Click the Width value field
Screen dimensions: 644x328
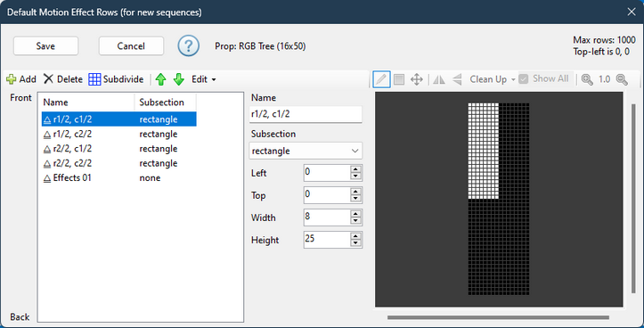pos(327,217)
